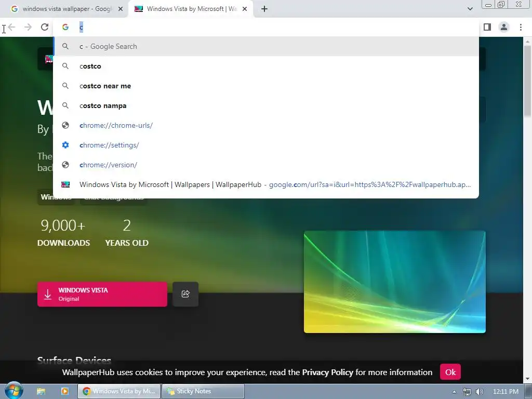Click the globe icon beside chrome://chrome-urls/
The height and width of the screenshot is (399, 532).
pyautogui.click(x=65, y=125)
